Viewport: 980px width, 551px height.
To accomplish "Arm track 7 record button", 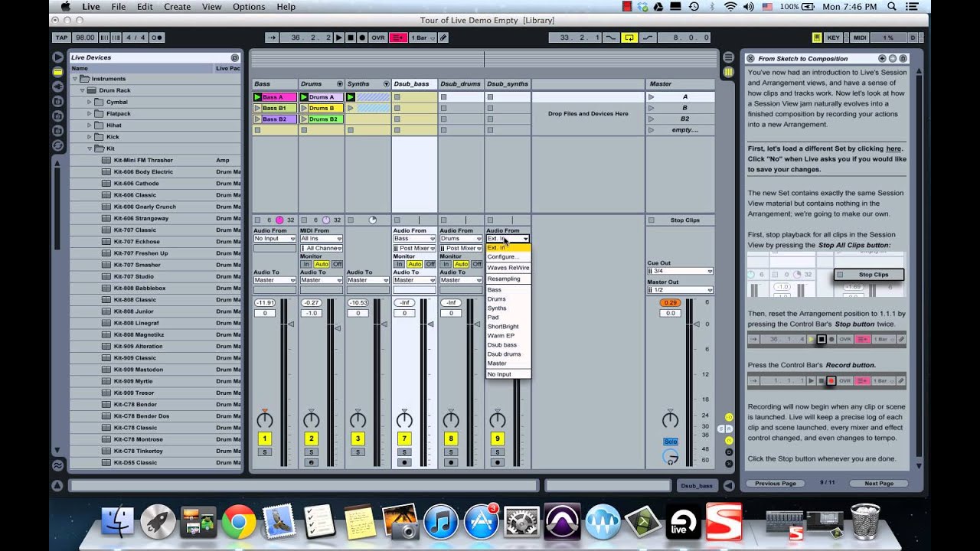I will coord(405,462).
